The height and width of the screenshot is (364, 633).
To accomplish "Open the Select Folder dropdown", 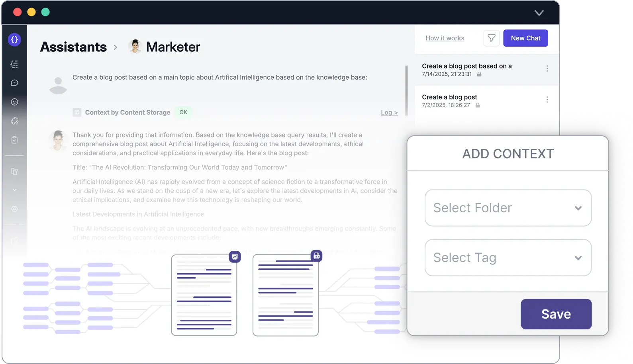I will 508,208.
